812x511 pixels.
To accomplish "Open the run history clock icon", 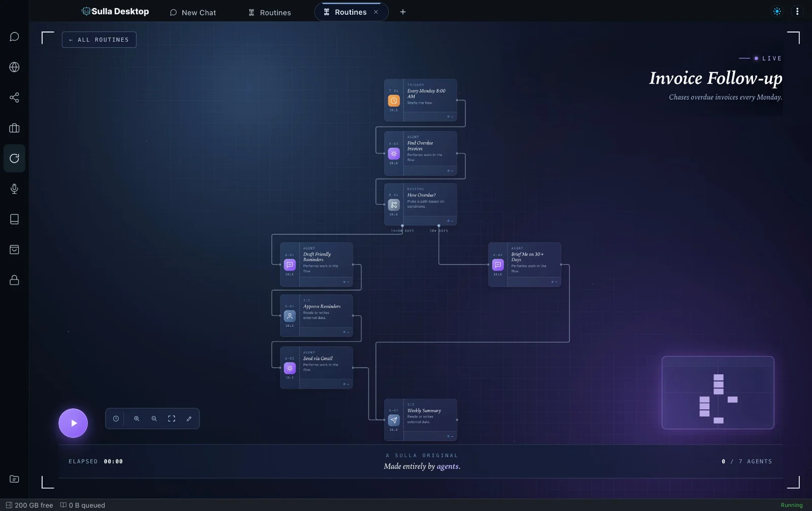I will (116, 419).
